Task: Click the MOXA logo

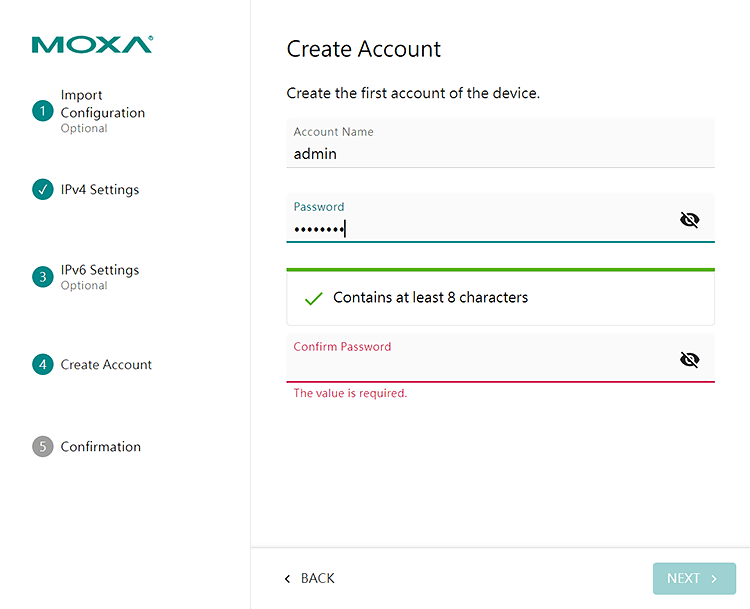Action: tap(92, 45)
